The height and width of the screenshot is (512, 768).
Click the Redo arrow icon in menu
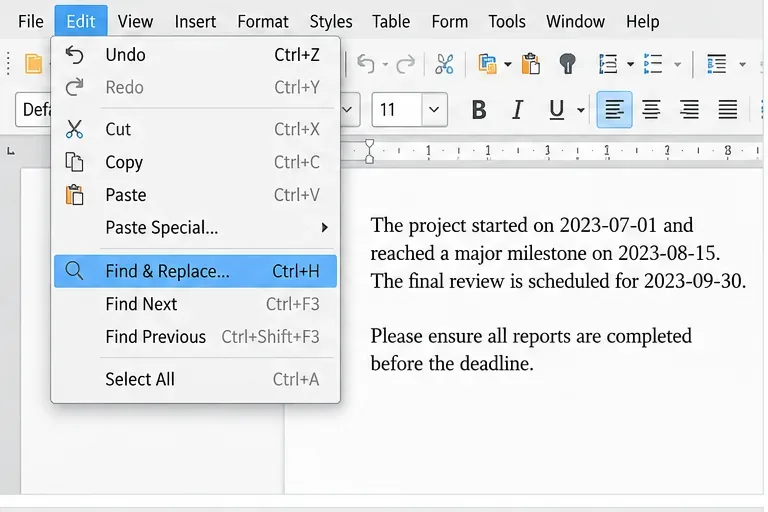point(74,87)
